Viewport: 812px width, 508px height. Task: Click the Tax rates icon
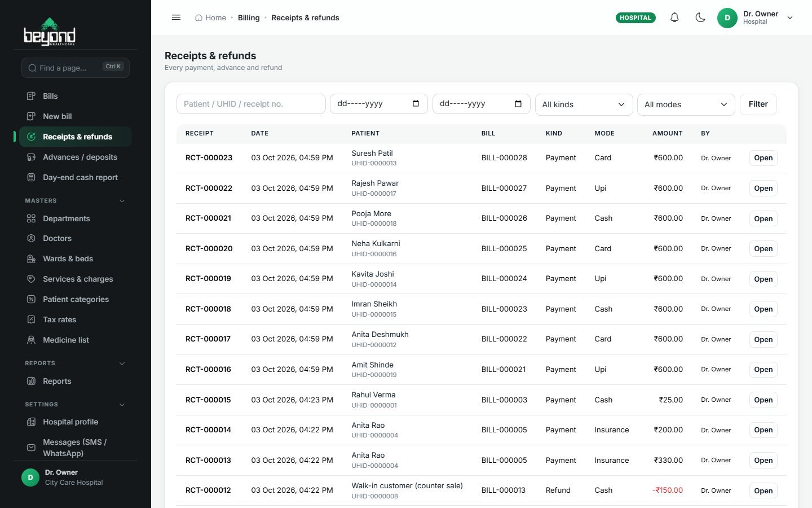[32, 319]
